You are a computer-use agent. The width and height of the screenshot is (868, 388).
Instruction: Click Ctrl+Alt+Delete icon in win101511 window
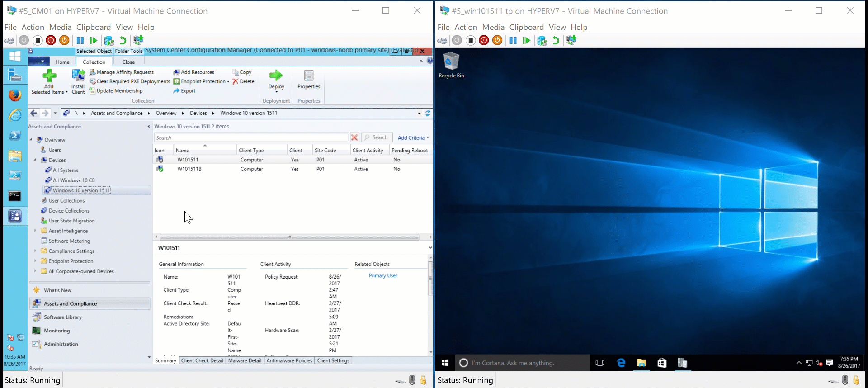pos(442,41)
